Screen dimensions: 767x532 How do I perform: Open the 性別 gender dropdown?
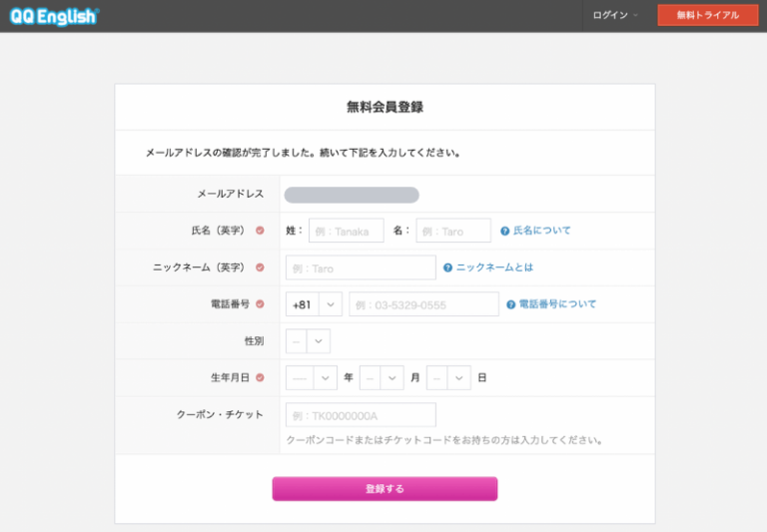click(x=308, y=341)
